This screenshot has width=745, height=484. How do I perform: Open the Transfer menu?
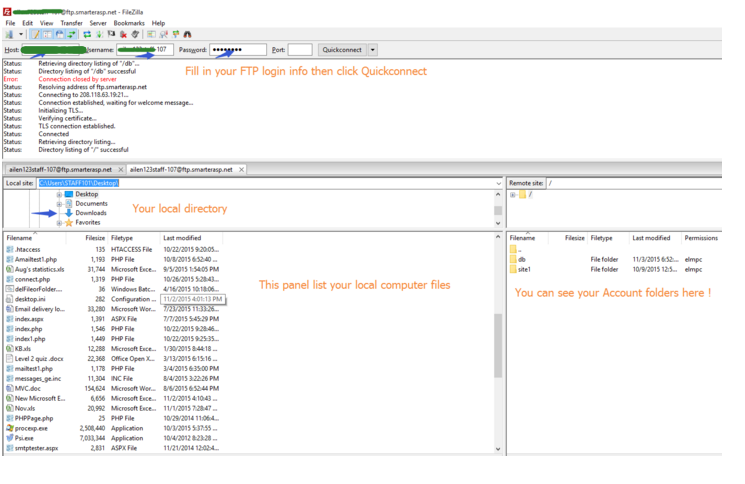click(x=71, y=23)
